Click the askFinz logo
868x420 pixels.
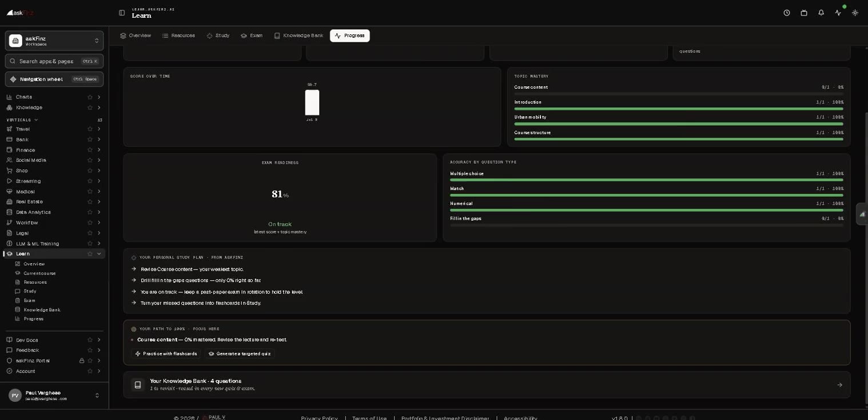[x=21, y=13]
